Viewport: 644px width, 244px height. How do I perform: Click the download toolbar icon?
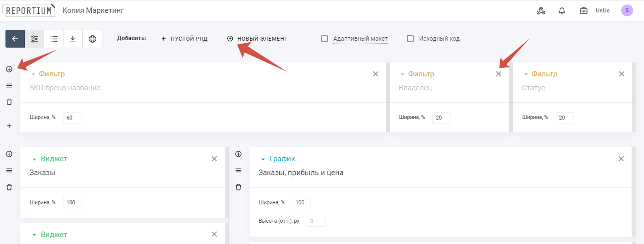pos(73,39)
